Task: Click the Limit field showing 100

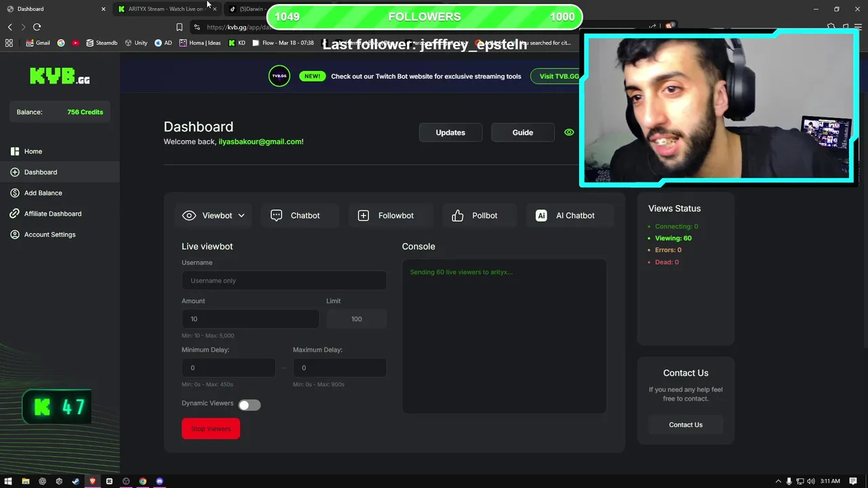Action: click(x=357, y=319)
